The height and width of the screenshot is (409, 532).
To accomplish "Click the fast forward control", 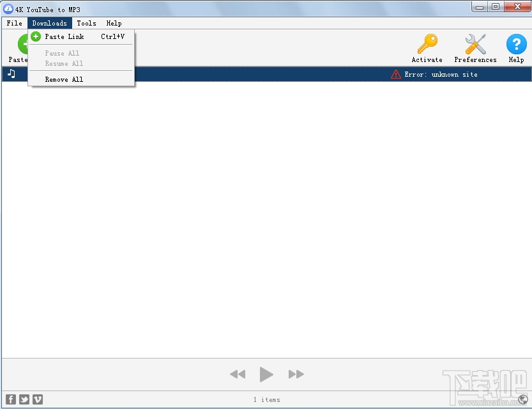I will click(x=296, y=374).
